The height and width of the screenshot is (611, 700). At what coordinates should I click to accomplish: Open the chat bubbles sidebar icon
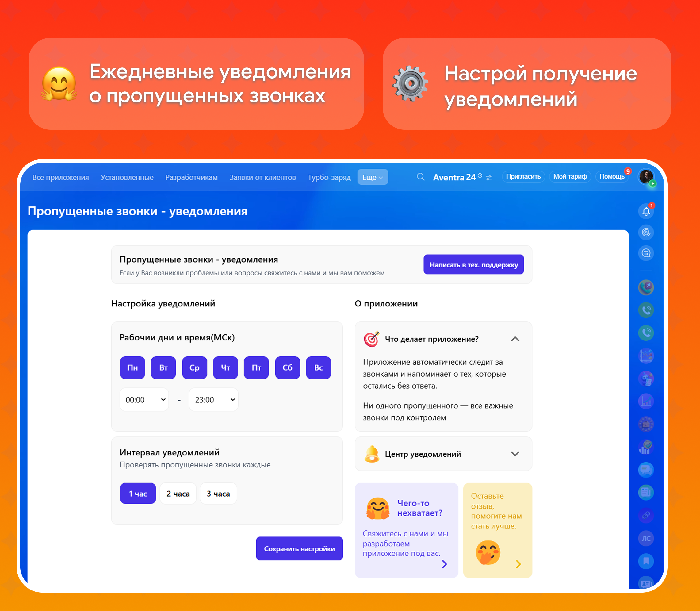(x=646, y=470)
